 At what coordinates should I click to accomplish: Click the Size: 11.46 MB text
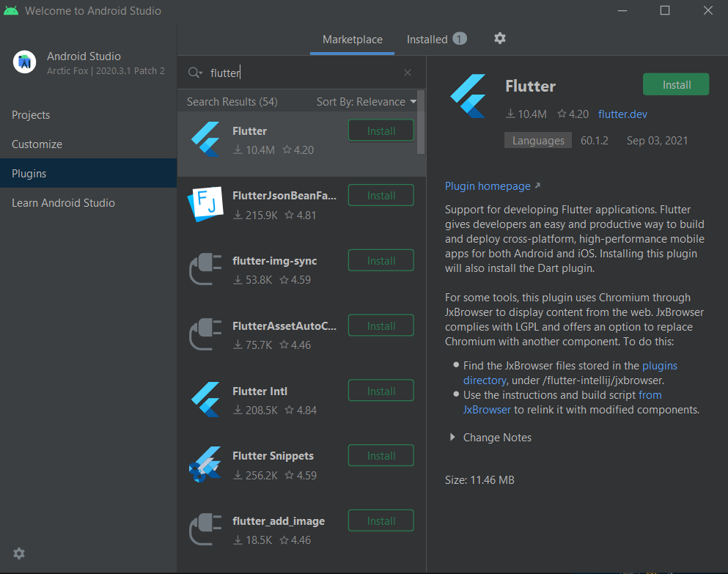point(479,479)
